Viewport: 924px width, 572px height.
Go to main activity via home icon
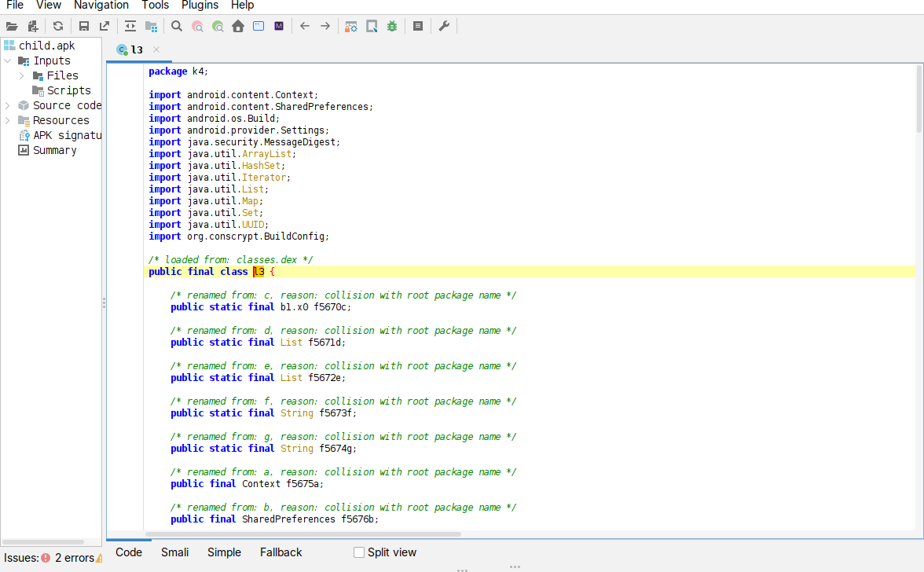238,26
